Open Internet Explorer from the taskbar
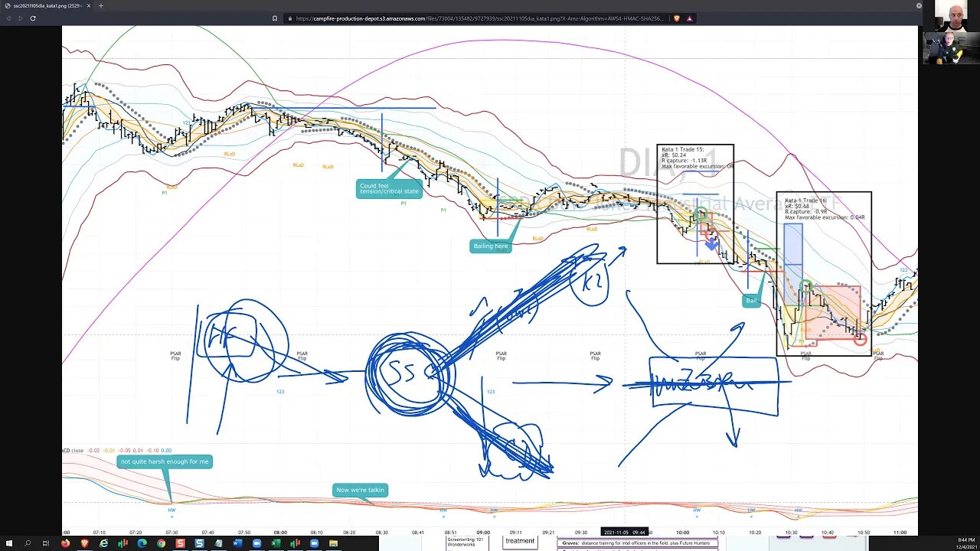Screen dimensions: 980x551 point(103,543)
